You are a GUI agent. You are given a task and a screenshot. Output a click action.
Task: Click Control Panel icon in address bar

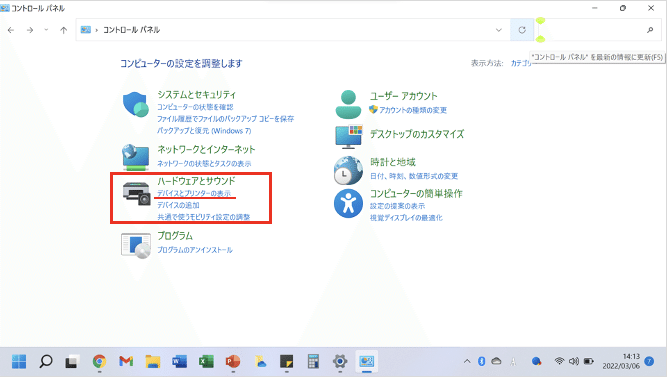[86, 30]
